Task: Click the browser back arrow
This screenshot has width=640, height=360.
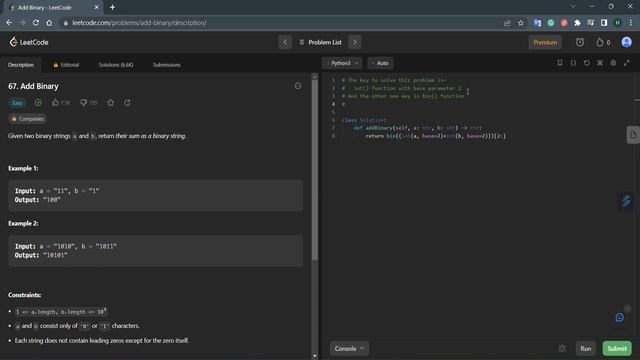Action: coord(9,23)
